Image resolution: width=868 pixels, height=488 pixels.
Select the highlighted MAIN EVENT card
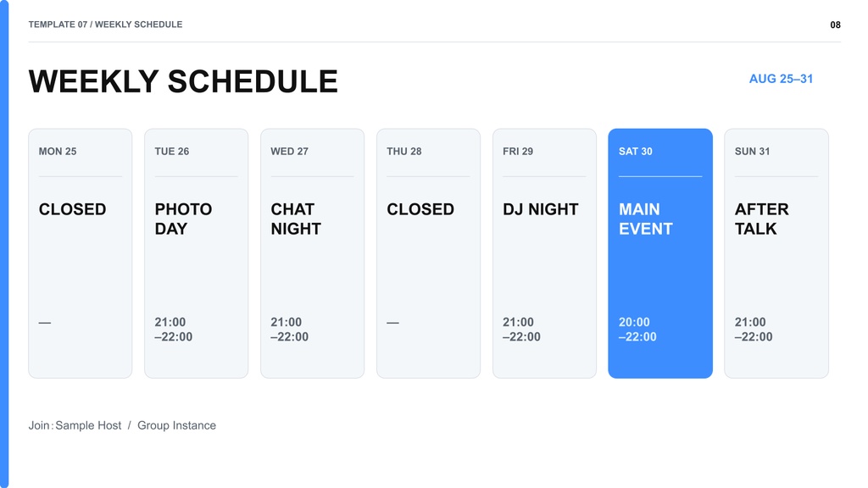tap(660, 253)
